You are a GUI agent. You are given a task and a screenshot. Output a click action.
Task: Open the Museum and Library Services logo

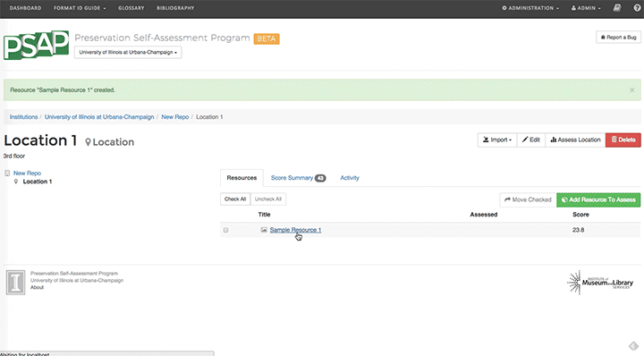[600, 283]
